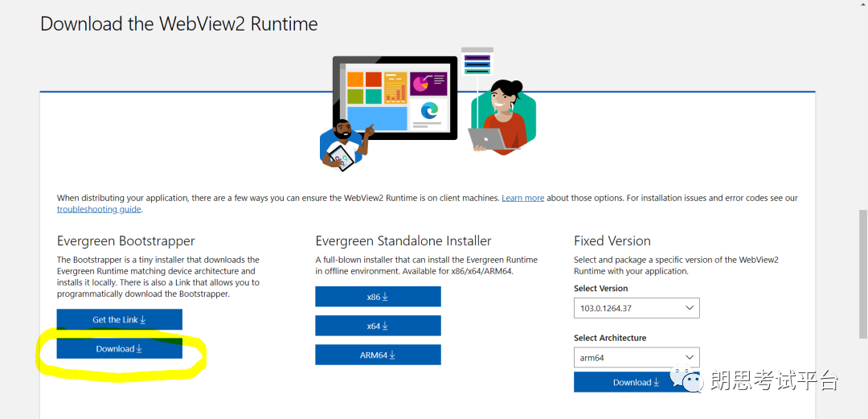Click the download arrow icon on x86 button
The width and height of the screenshot is (868, 419).
coord(385,297)
